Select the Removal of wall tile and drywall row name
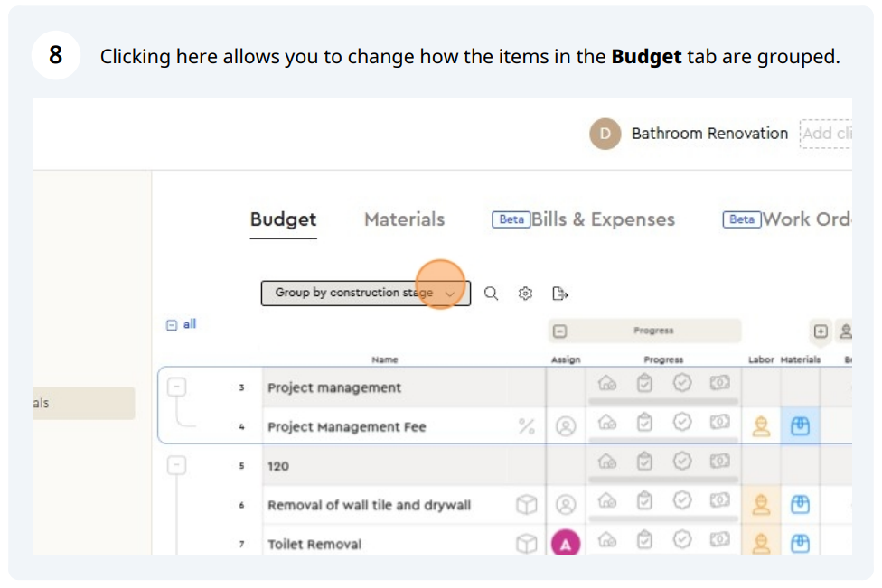The image size is (882, 588). [x=369, y=505]
